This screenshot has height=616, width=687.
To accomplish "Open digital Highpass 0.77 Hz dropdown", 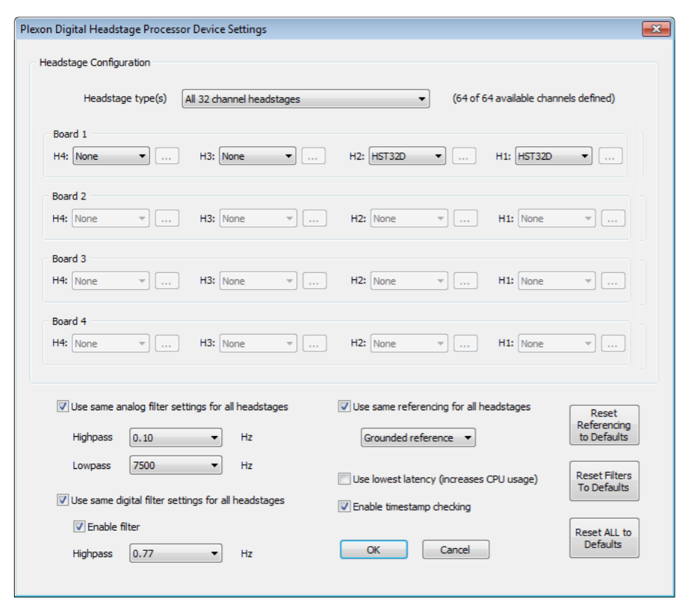I will coord(176,554).
